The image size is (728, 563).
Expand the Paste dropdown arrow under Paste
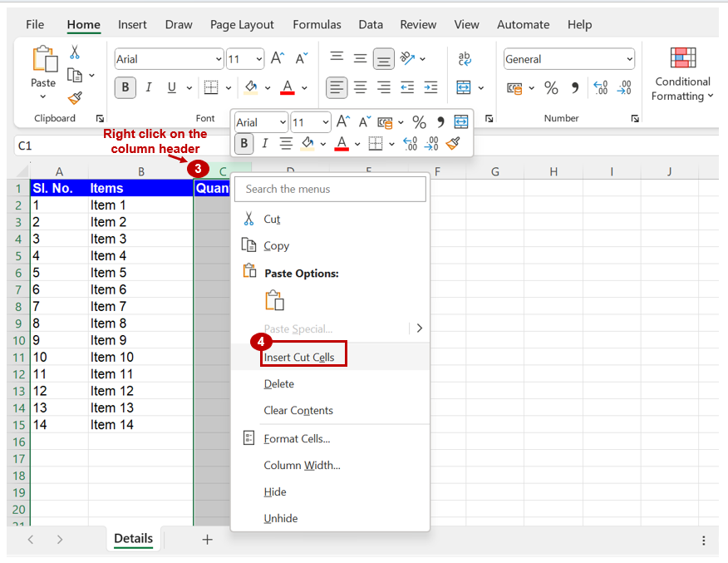point(43,96)
